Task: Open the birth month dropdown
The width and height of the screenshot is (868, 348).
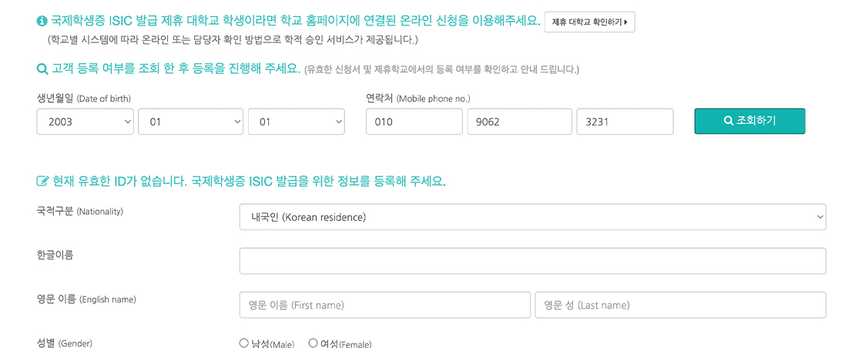Action: click(190, 122)
